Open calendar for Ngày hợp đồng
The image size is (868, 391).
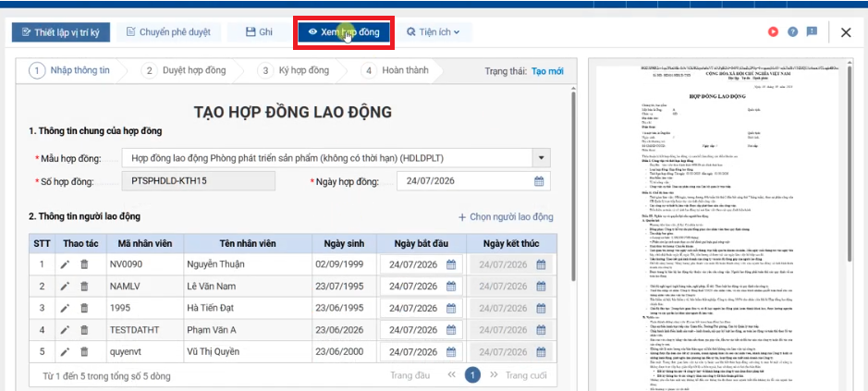click(x=539, y=181)
